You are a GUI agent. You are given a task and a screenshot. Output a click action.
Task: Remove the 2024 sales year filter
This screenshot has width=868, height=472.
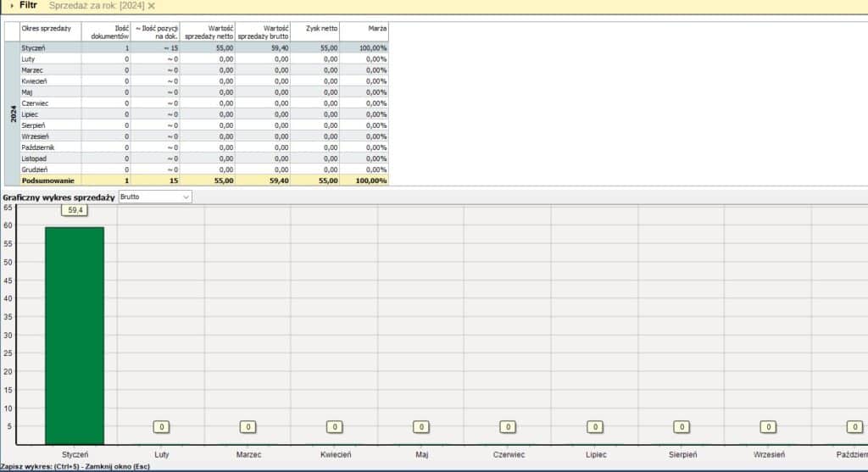pyautogui.click(x=152, y=6)
